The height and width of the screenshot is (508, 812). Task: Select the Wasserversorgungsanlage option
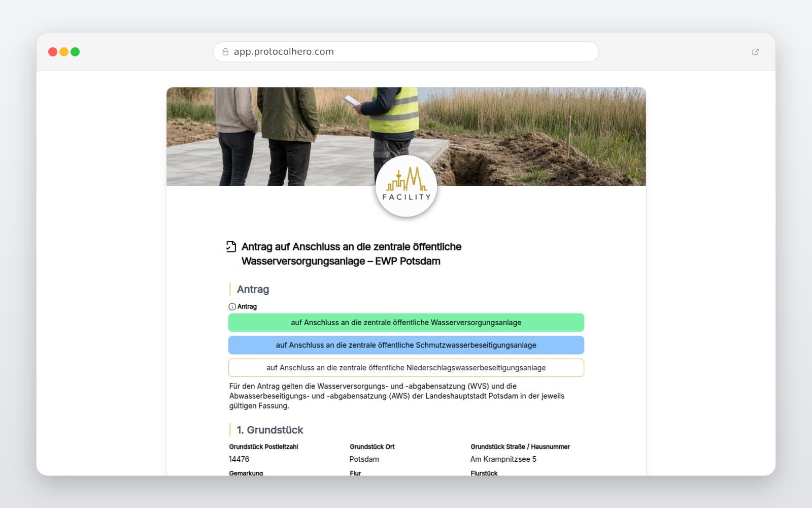pos(406,323)
